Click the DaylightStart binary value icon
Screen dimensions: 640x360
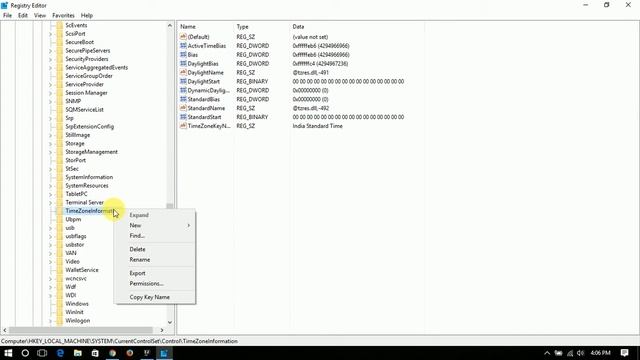tap(183, 81)
